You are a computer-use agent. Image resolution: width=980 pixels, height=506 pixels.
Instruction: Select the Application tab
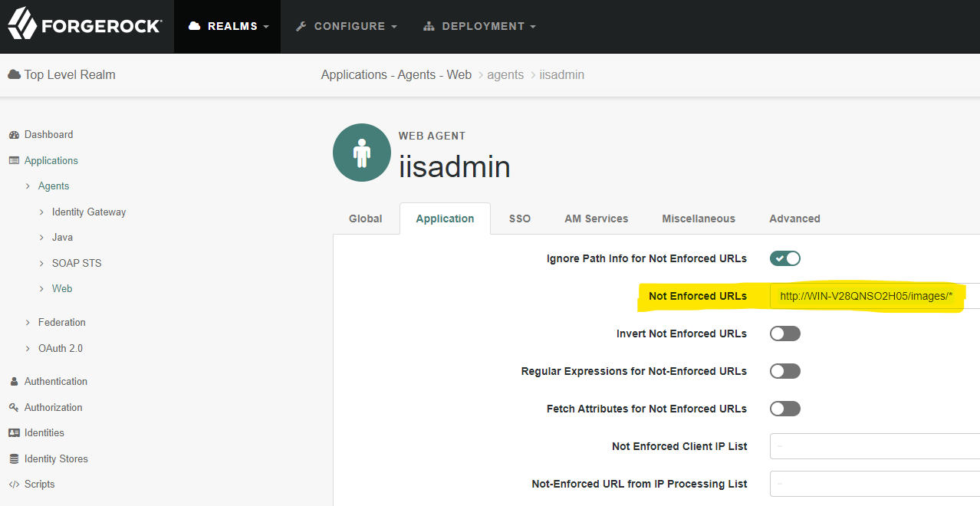445,219
